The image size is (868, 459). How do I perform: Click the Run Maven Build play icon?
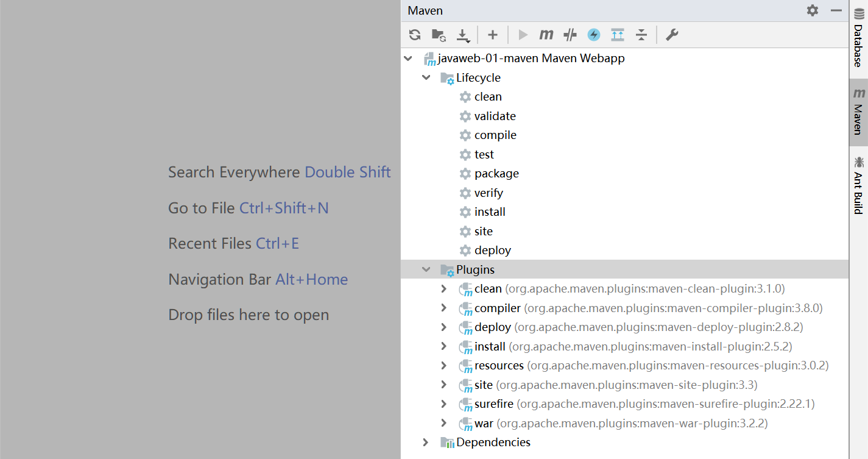click(523, 35)
